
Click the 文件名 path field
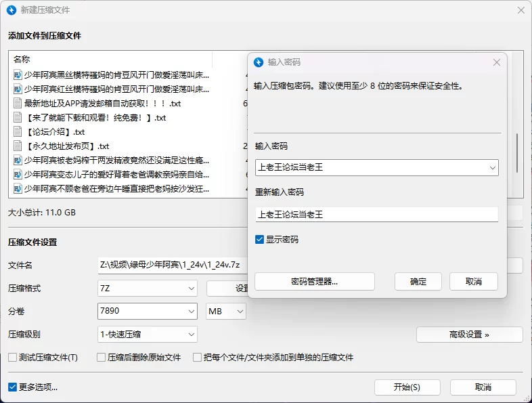point(173,265)
